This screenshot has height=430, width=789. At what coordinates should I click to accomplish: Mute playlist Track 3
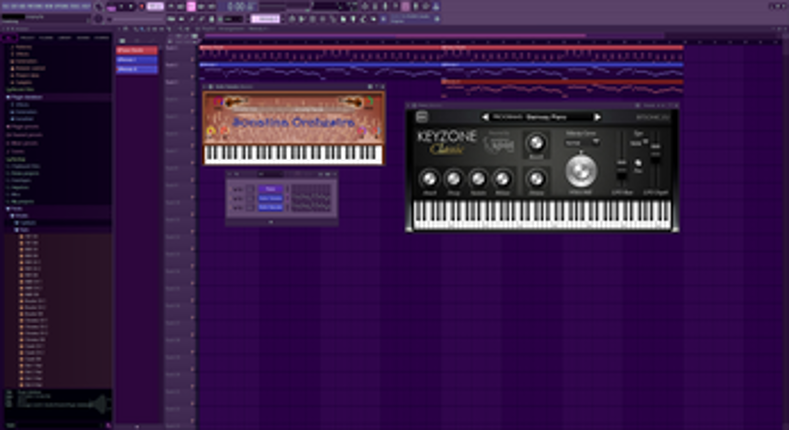193,94
